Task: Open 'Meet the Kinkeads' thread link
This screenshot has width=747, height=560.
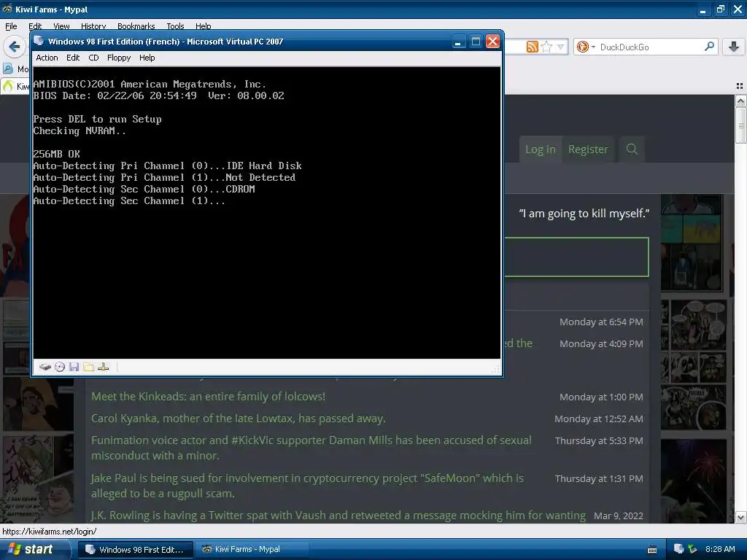Action: point(208,396)
